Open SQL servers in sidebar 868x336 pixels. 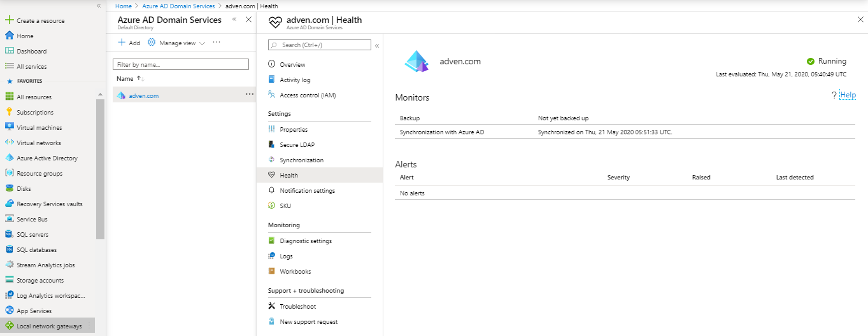pyautogui.click(x=32, y=235)
